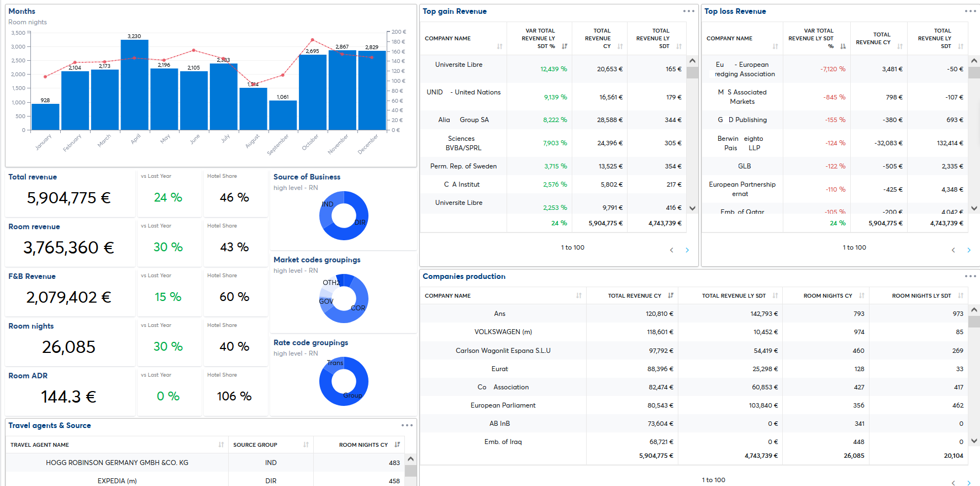Open the Room revenue 3,765,360 € card

point(70,243)
